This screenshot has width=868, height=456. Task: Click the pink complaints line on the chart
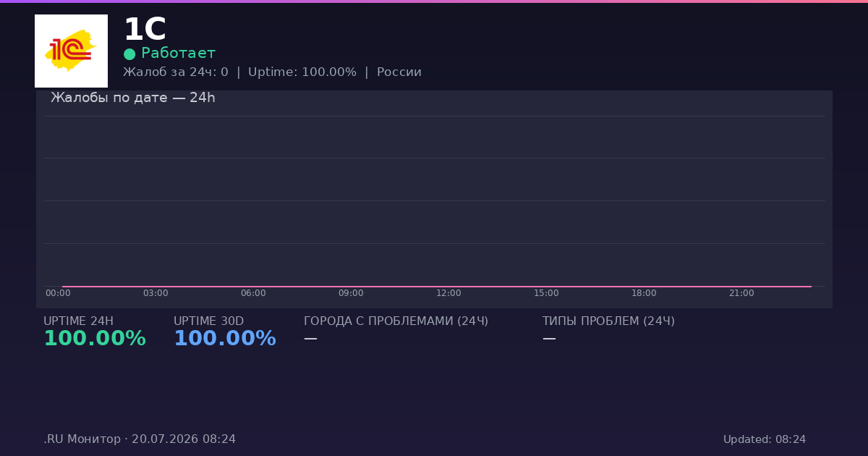point(437,287)
